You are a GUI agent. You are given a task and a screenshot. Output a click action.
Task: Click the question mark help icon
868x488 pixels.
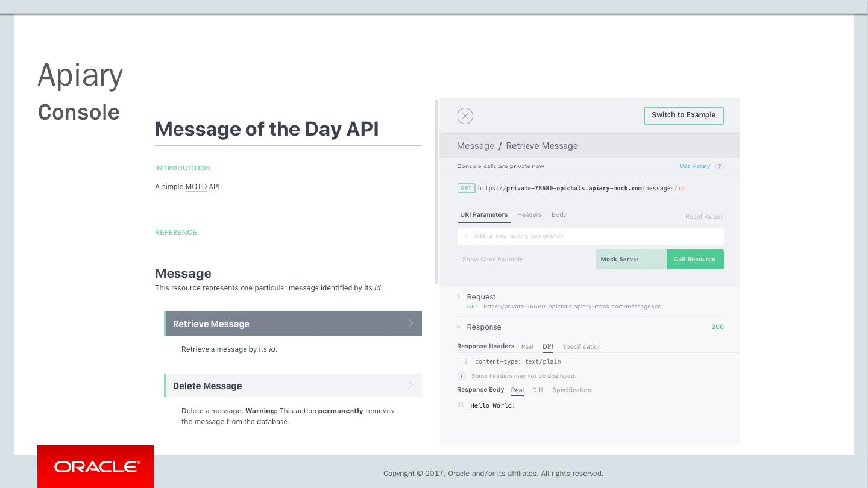pos(719,166)
